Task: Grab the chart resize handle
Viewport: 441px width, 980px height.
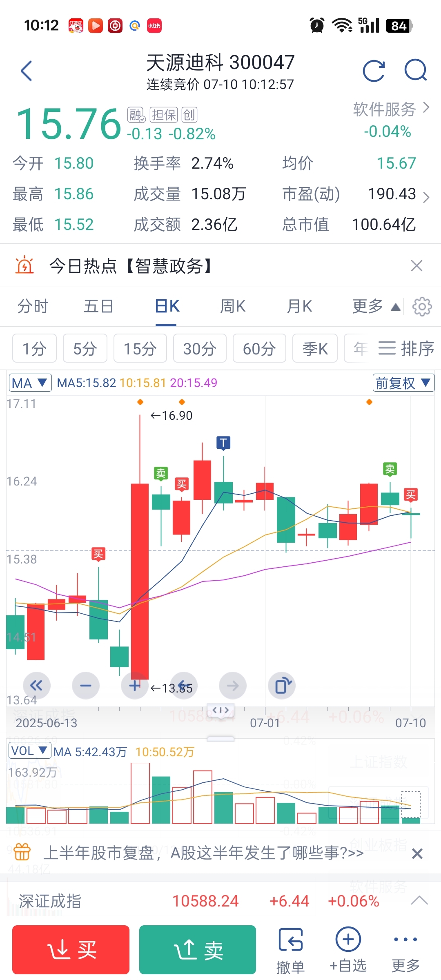Action: click(220, 739)
